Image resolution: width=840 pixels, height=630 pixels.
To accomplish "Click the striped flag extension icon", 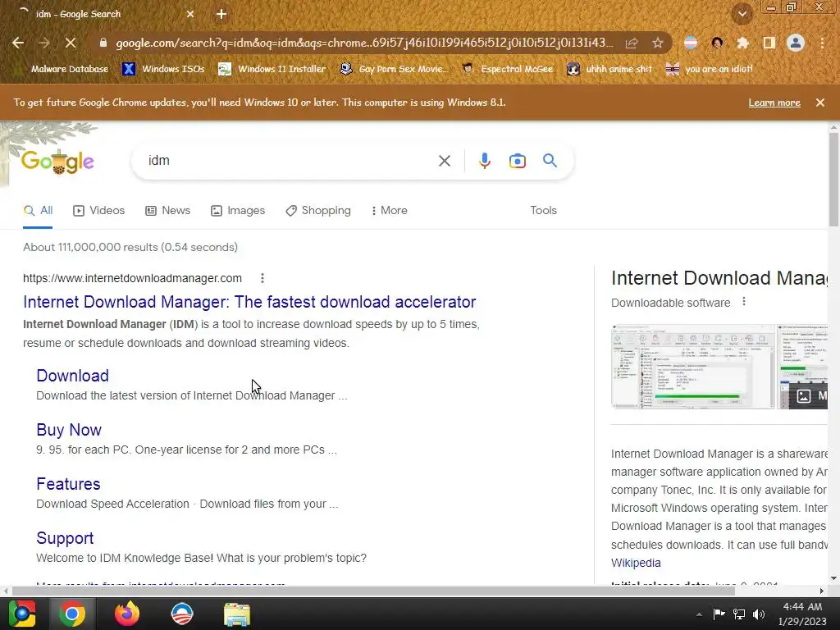I will pyautogui.click(x=691, y=43).
